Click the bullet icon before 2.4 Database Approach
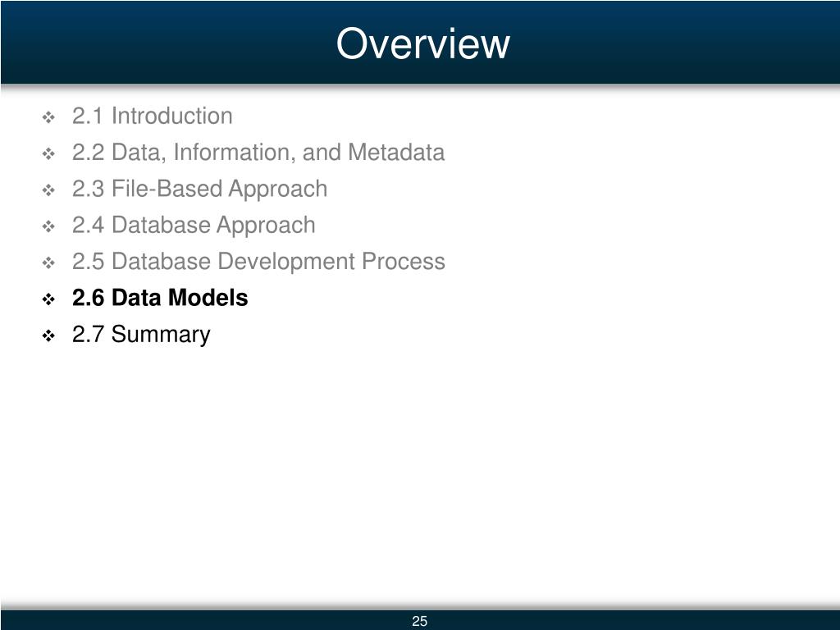 tap(48, 226)
